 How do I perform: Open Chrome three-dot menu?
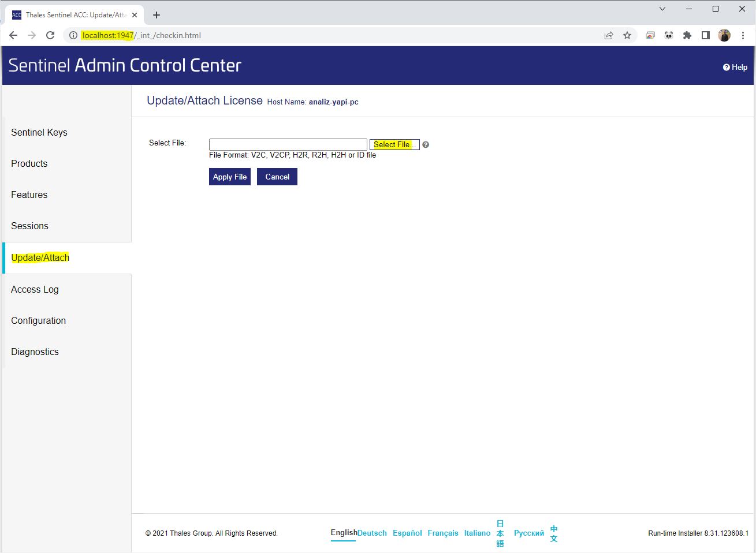[743, 35]
